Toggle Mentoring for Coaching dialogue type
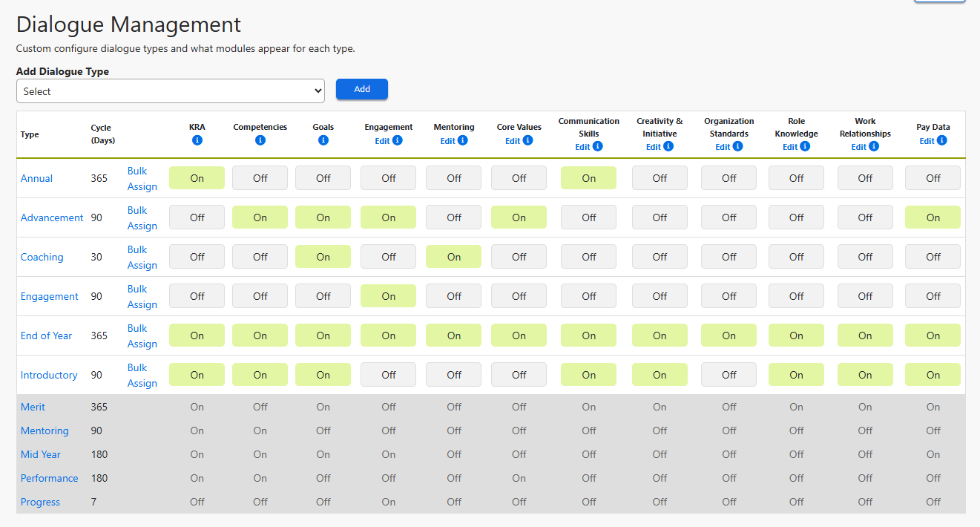The height and width of the screenshot is (527, 980). tap(453, 257)
